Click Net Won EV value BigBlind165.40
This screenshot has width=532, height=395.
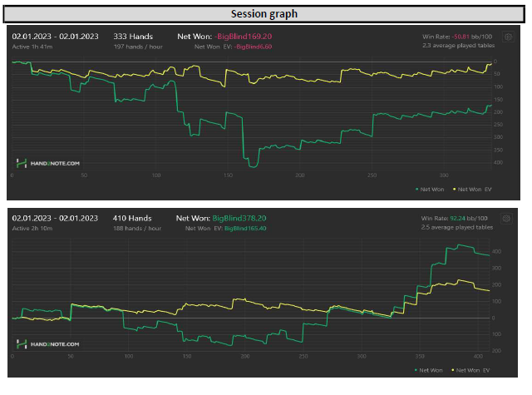[x=245, y=229]
